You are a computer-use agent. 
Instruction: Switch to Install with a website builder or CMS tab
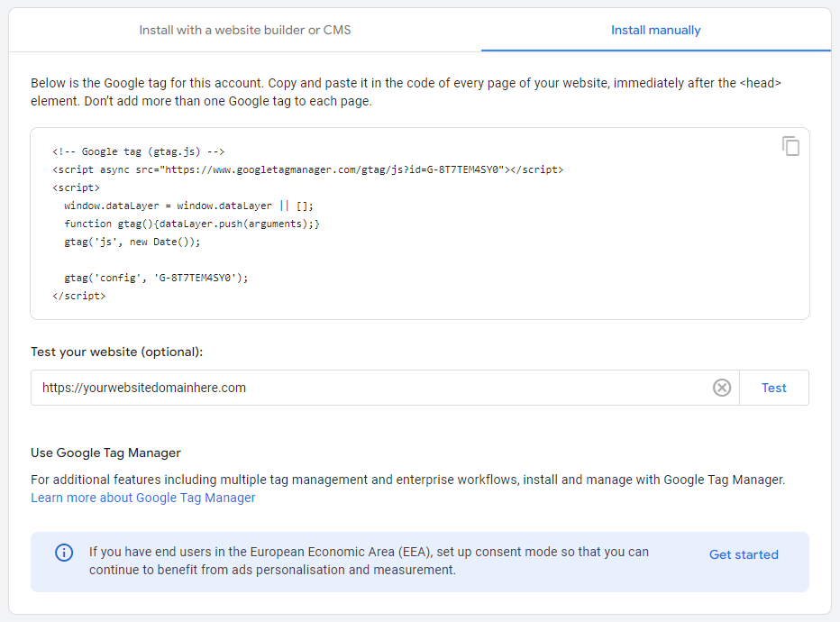click(245, 30)
